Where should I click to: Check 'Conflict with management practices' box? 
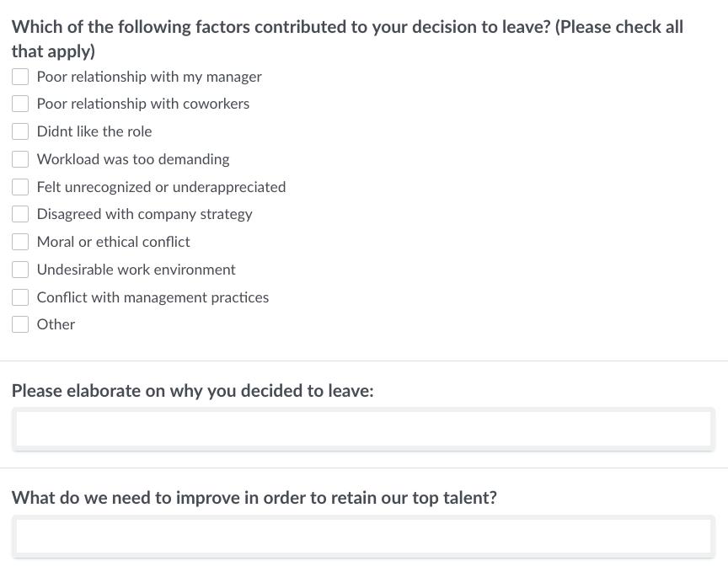20,297
